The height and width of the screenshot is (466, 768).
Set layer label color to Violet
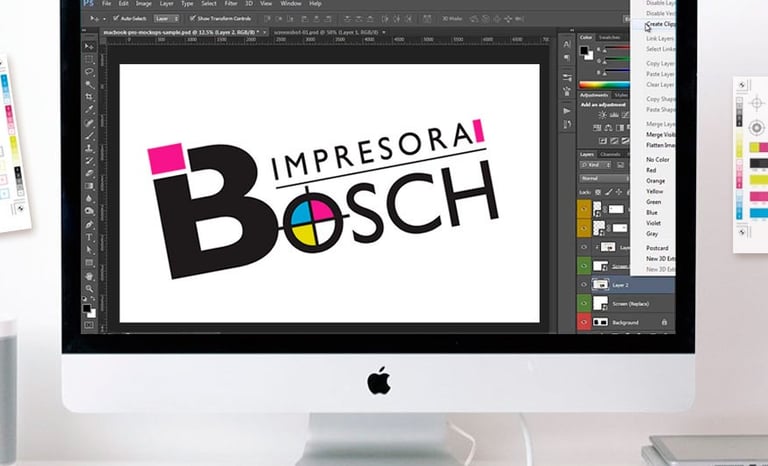[x=653, y=223]
